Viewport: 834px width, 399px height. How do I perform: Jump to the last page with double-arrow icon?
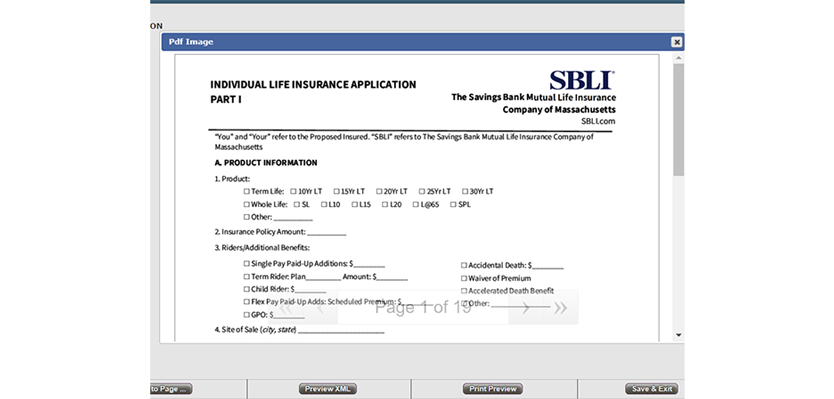(x=560, y=307)
